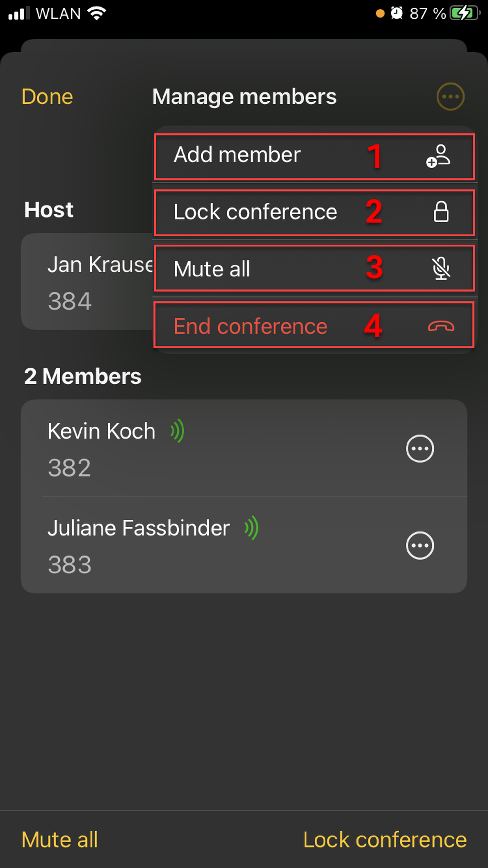Tap Kevin Koch's green speaking indicator

click(x=178, y=431)
